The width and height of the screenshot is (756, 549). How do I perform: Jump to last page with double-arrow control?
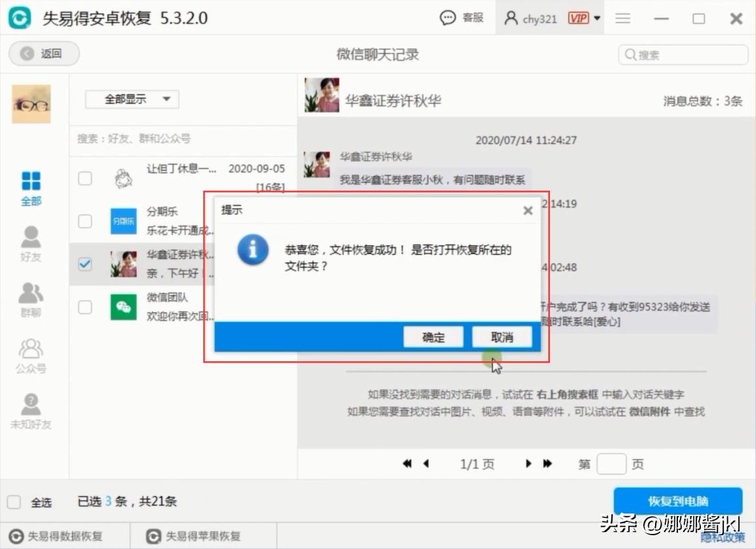tap(548, 464)
